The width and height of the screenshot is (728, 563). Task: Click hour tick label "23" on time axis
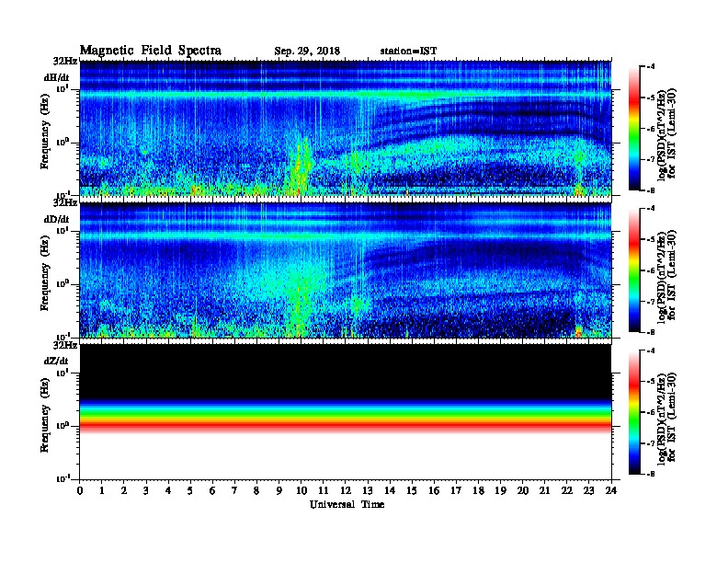pyautogui.click(x=589, y=490)
